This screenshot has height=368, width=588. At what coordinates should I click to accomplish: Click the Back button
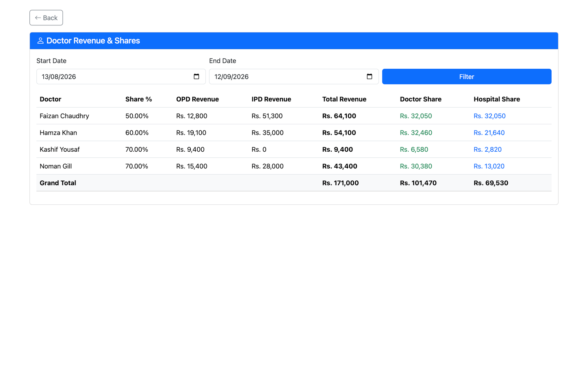(x=46, y=18)
